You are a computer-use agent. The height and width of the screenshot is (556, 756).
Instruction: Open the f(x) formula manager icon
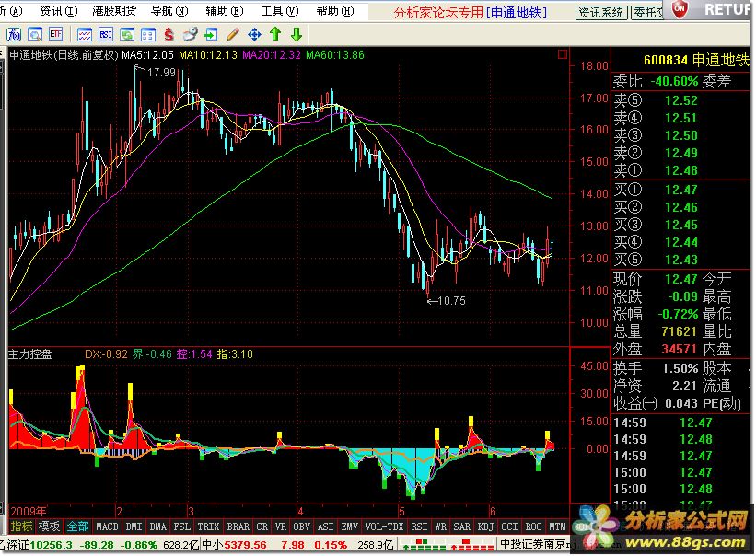click(x=13, y=34)
